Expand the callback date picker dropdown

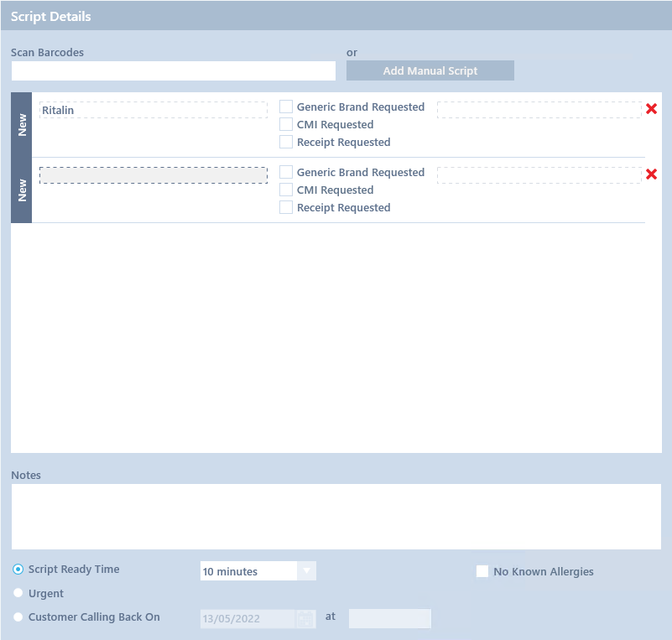(306, 619)
